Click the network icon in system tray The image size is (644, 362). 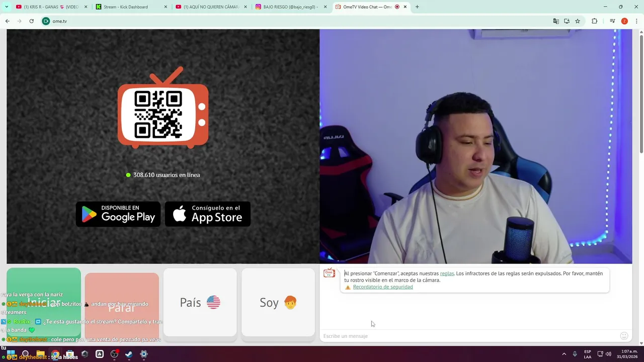600,354
